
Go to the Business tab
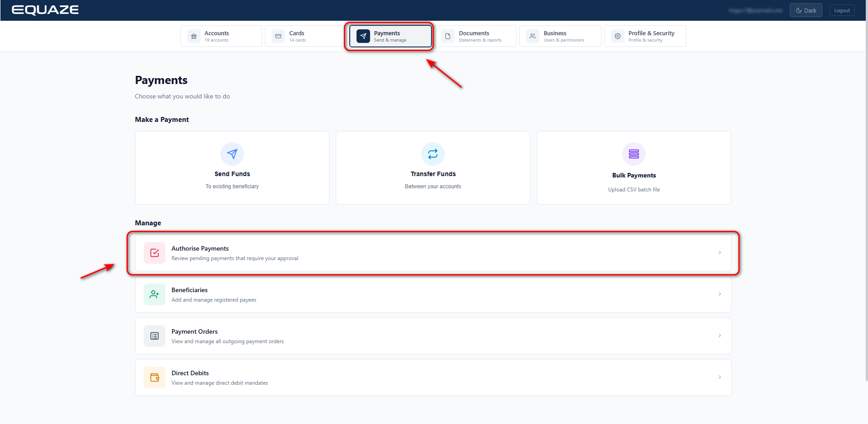560,36
